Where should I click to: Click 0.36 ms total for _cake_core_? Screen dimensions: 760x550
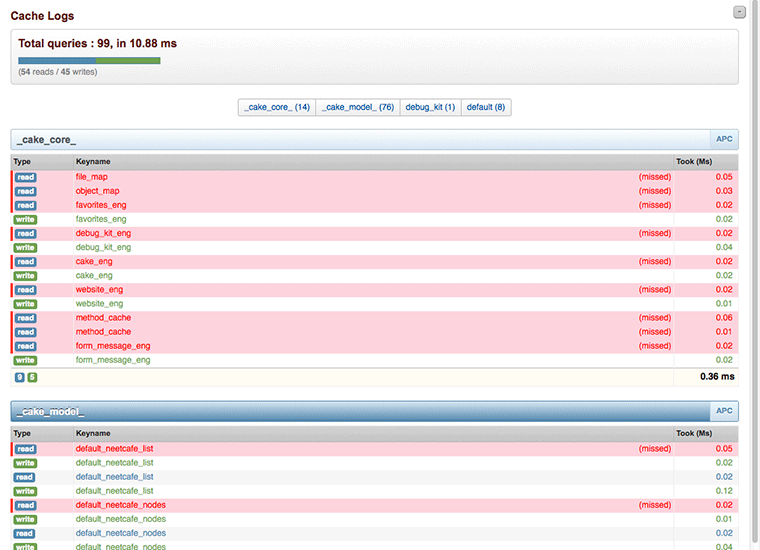coord(717,377)
